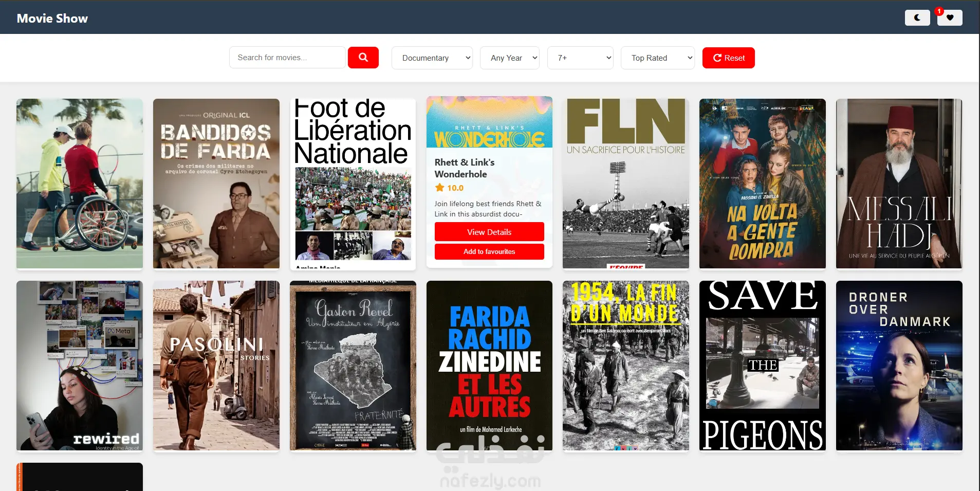Screen dimensions: 980x491
Task: Click the Wonderhole banner image on the card
Action: (489, 122)
